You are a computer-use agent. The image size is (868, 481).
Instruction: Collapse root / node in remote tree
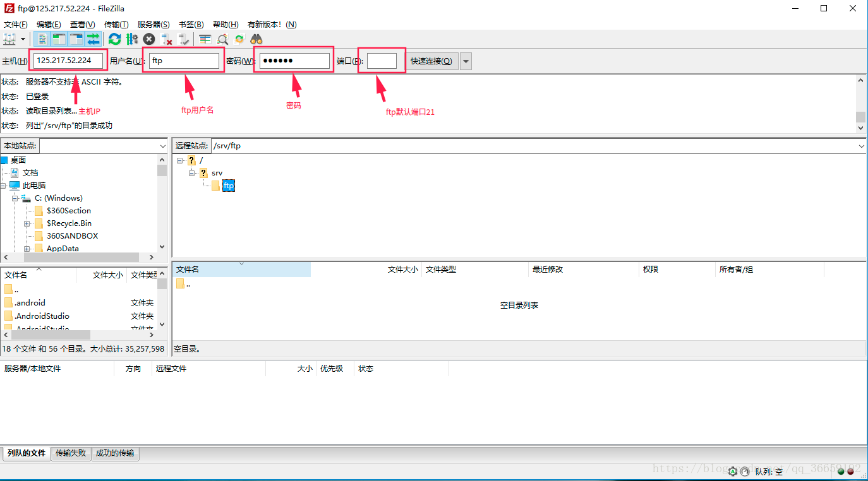[180, 160]
